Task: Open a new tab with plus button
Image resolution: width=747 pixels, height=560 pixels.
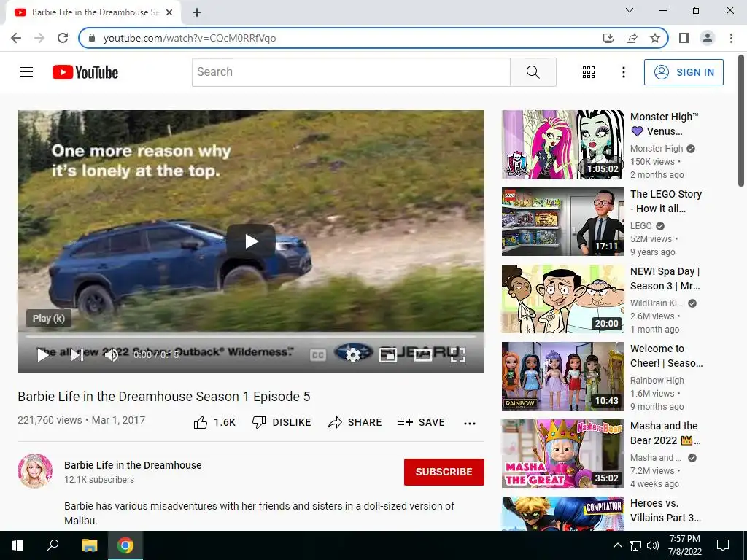Action: click(x=197, y=12)
